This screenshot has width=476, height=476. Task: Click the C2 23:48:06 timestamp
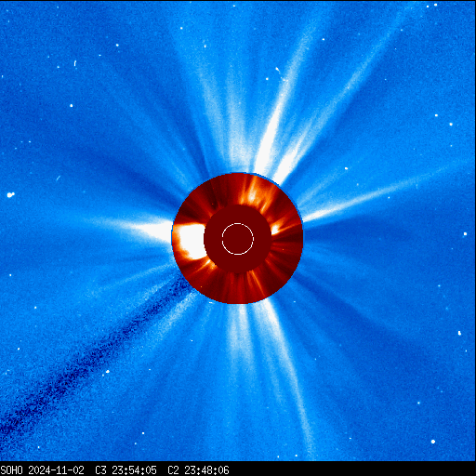pyautogui.click(x=198, y=470)
